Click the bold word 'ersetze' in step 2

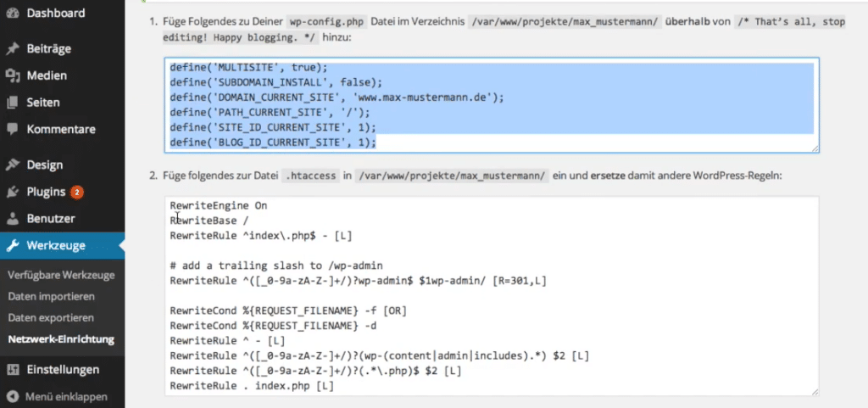(609, 176)
